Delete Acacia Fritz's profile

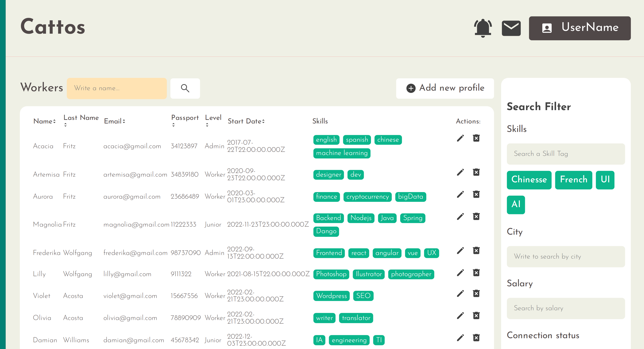coord(476,138)
